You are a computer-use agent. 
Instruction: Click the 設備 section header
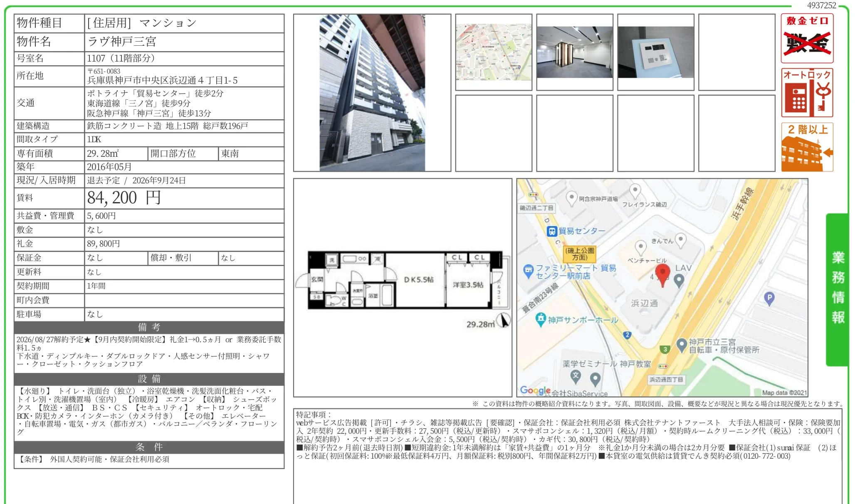click(149, 379)
